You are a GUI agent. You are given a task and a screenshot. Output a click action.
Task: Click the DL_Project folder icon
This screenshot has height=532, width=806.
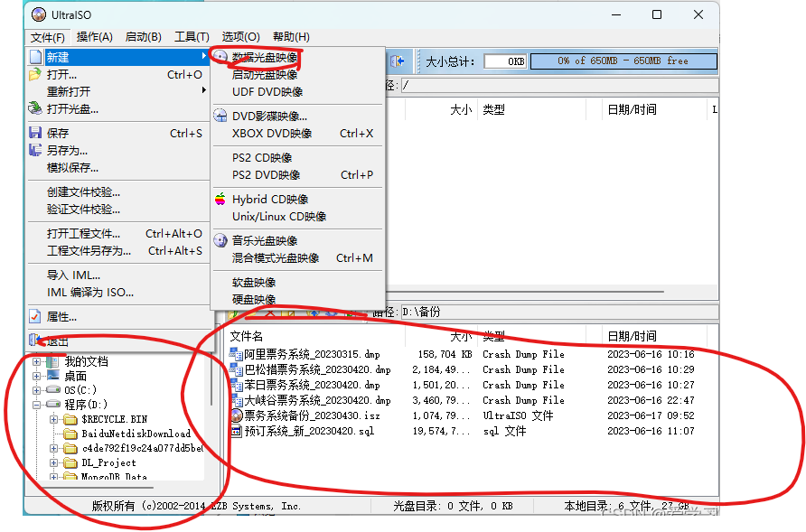click(70, 463)
